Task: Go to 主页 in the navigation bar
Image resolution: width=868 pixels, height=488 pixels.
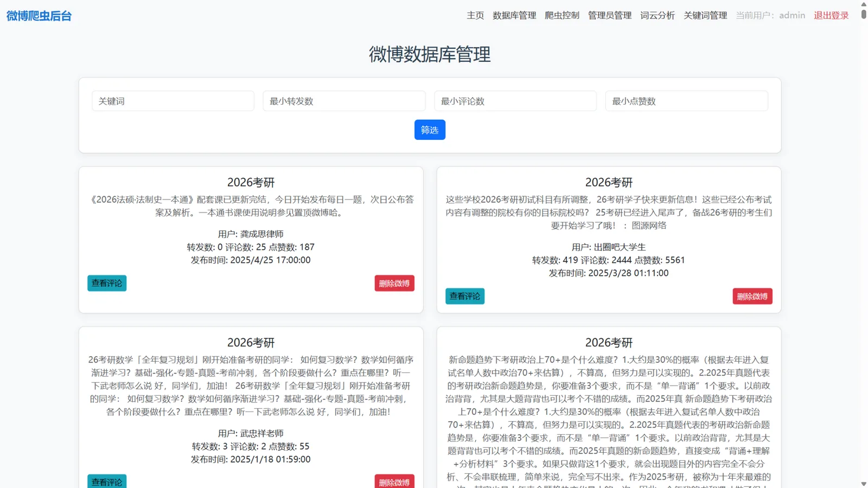Action: coord(475,15)
